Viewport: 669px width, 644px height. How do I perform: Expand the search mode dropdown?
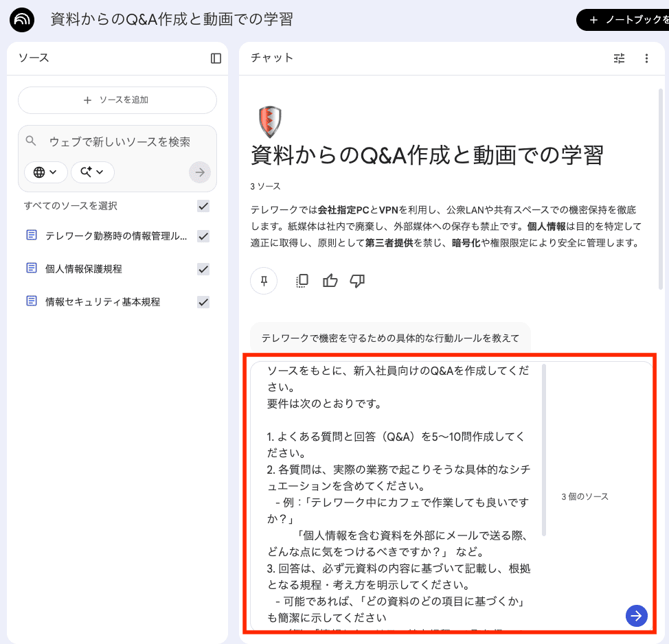pyautogui.click(x=92, y=172)
